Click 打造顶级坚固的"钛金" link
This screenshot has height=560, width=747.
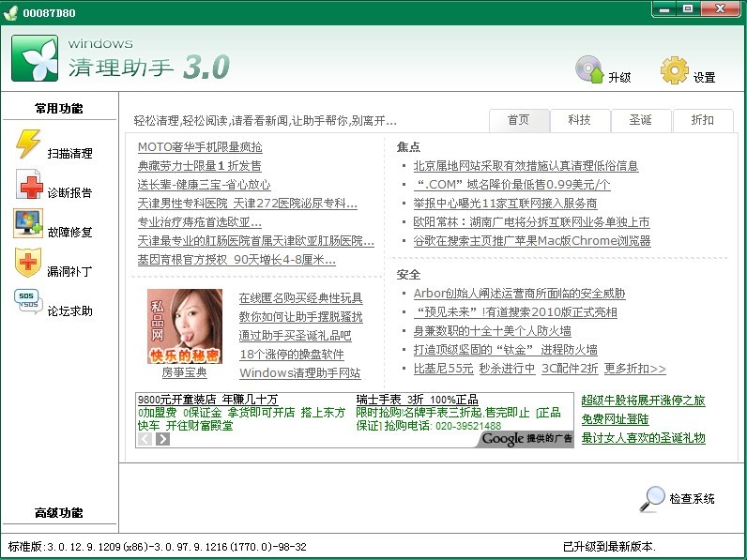pyautogui.click(x=506, y=350)
